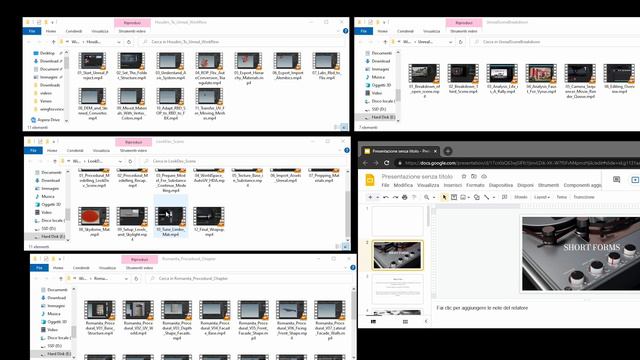
Task: Go up one folder in Houdini_To_Unreal_Workflow window
Action: (x=53, y=42)
